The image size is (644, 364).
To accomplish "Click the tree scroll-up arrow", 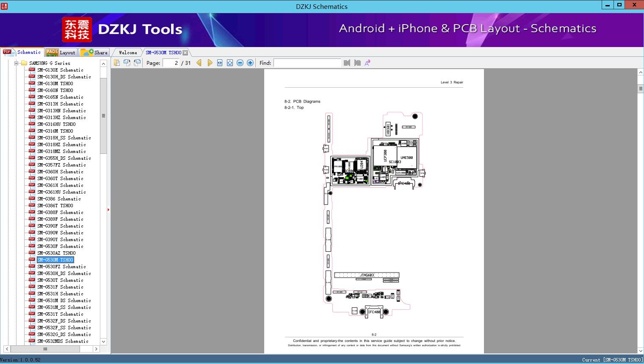I will point(103,64).
